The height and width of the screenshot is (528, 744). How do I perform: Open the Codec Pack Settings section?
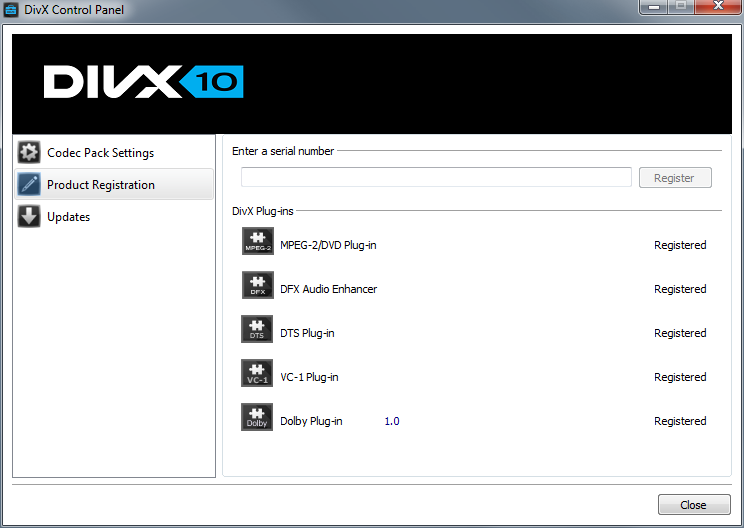[x=100, y=153]
